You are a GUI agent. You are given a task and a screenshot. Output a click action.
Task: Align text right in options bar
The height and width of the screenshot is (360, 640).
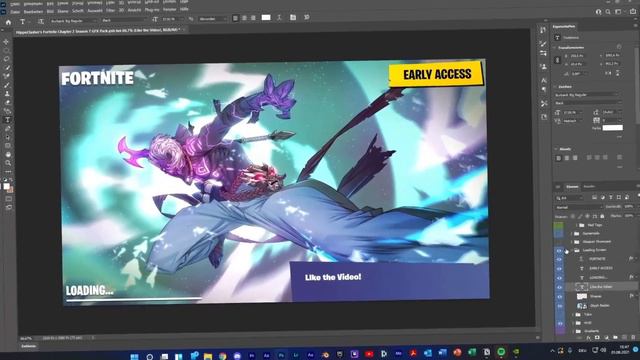click(253, 18)
